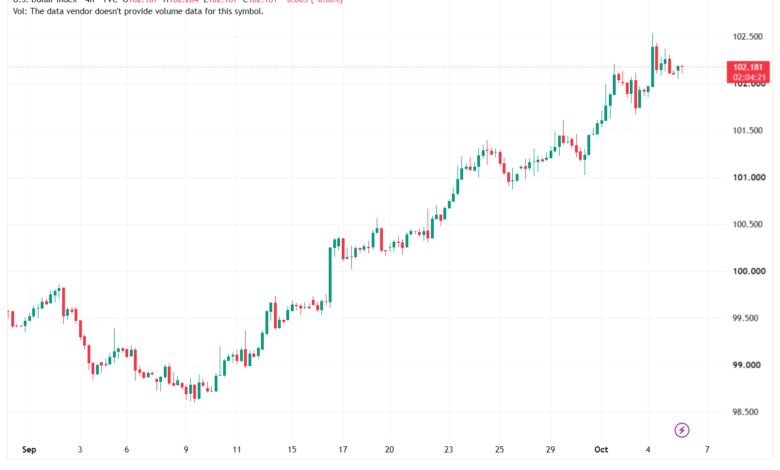Click the 98.500 price axis label
The image size is (780, 470).
746,412
